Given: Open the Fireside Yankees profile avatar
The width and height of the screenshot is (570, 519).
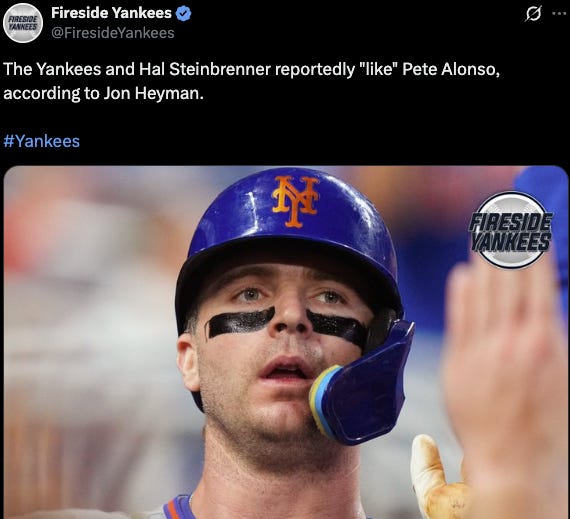Looking at the screenshot, I should (x=23, y=23).
